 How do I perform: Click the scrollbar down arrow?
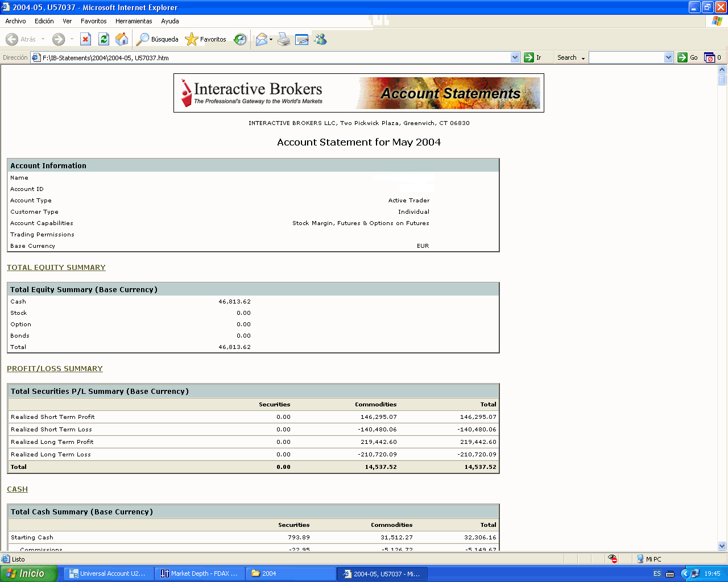pyautogui.click(x=722, y=546)
